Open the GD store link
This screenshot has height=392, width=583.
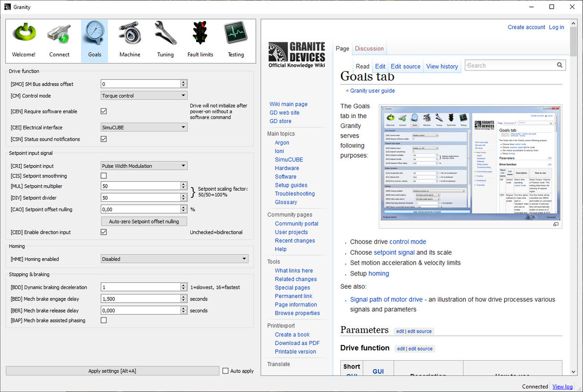[x=280, y=121]
